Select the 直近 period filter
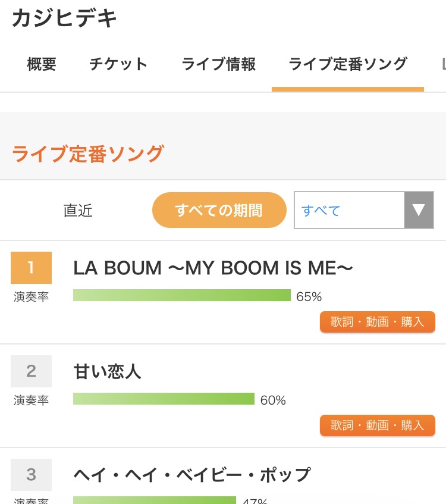 [78, 210]
